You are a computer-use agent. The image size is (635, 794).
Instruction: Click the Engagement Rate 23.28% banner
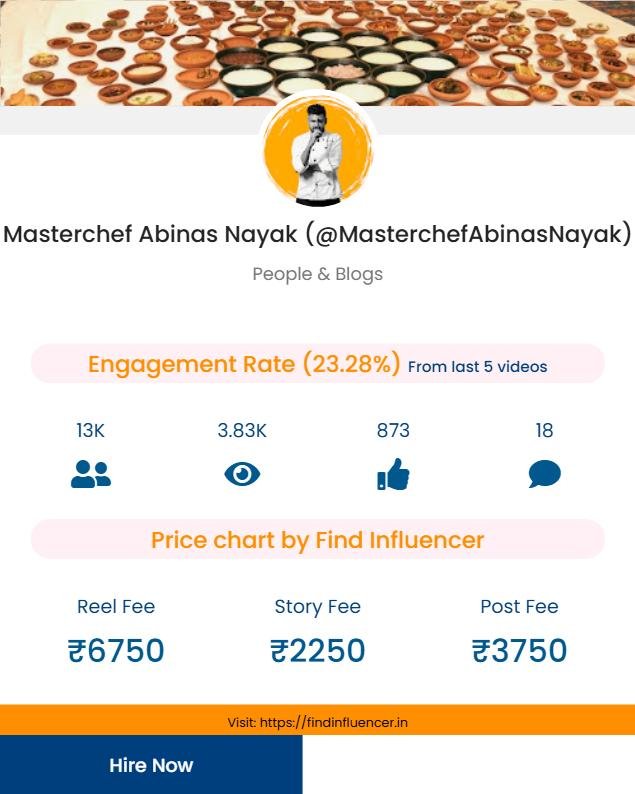point(318,364)
